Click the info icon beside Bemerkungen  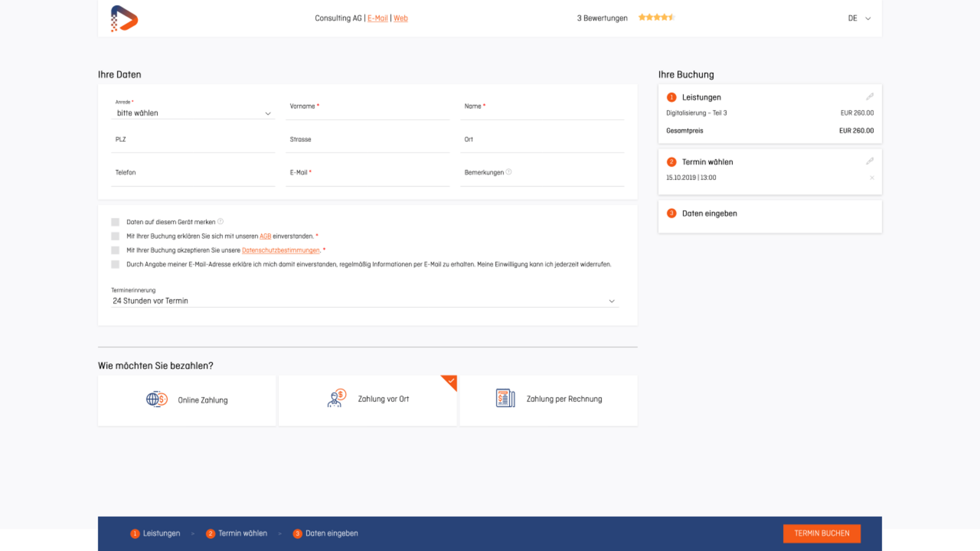(x=509, y=172)
